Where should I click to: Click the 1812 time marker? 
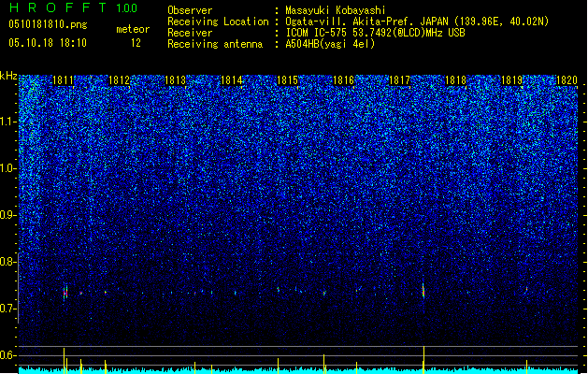click(119, 80)
